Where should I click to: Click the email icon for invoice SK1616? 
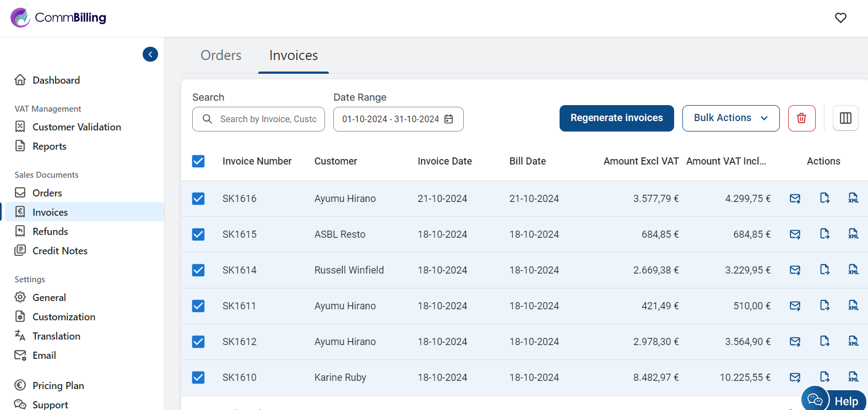[795, 199]
